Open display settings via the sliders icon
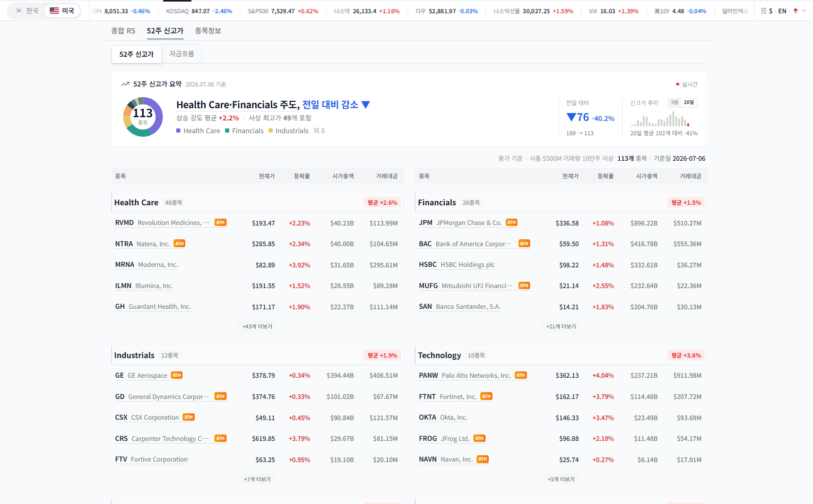Image resolution: width=813 pixels, height=504 pixels. tap(764, 11)
